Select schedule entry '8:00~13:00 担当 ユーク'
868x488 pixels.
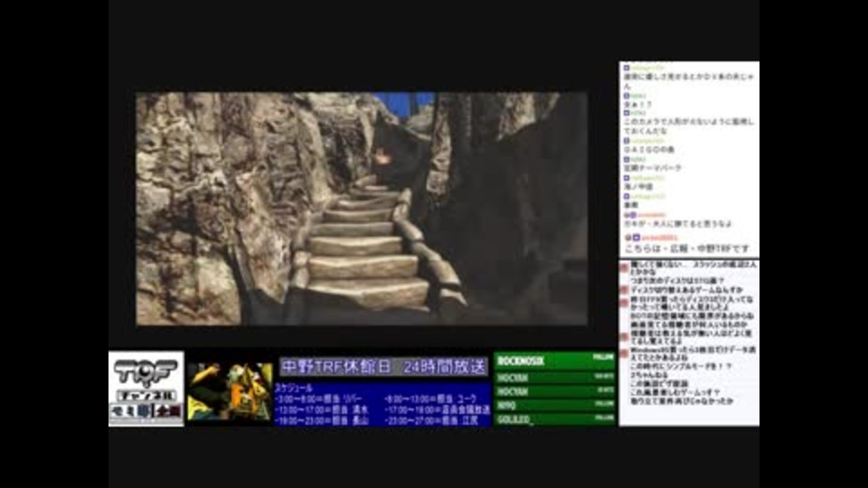[429, 399]
